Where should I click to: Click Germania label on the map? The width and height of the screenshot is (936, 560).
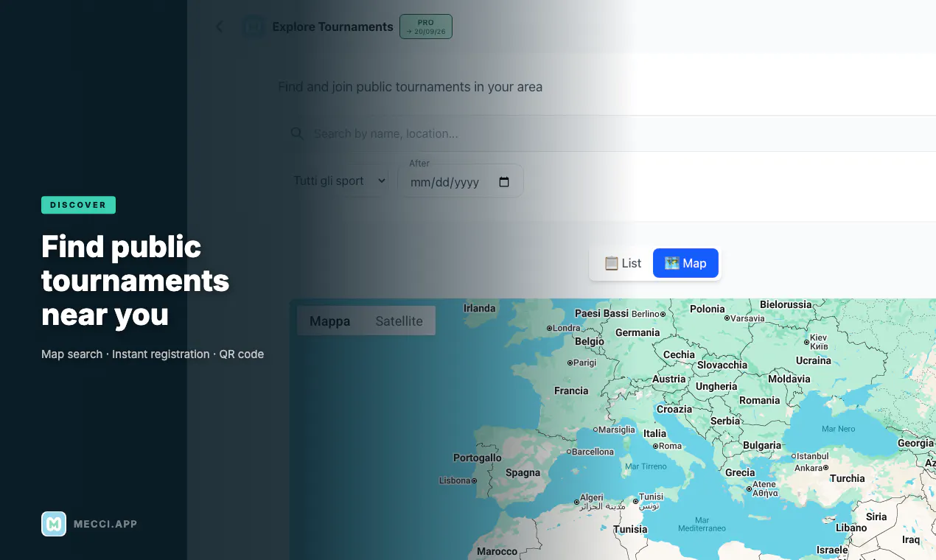coord(638,332)
